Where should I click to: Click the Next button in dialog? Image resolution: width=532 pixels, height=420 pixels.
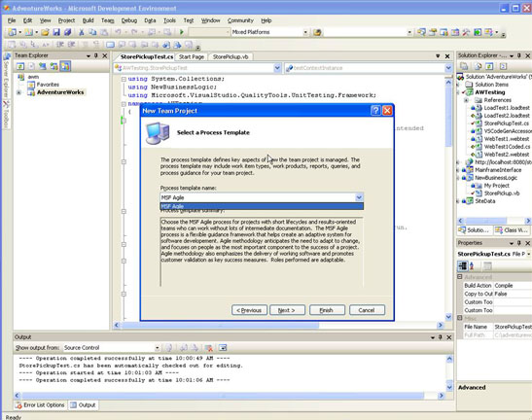pyautogui.click(x=287, y=310)
